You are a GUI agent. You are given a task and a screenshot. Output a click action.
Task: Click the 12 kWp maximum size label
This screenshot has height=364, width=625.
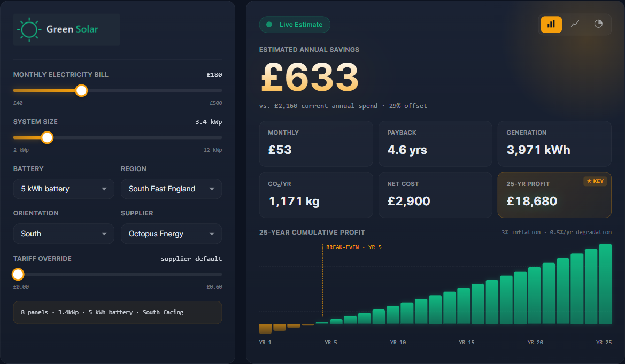(213, 150)
